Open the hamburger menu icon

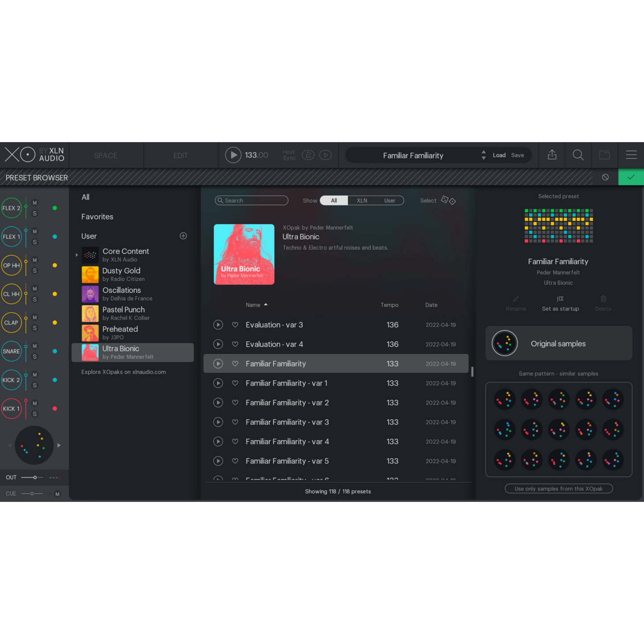pos(631,155)
